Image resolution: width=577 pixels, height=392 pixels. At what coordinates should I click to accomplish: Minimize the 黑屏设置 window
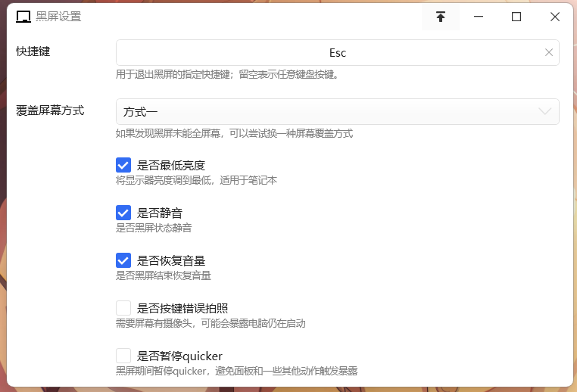(479, 17)
